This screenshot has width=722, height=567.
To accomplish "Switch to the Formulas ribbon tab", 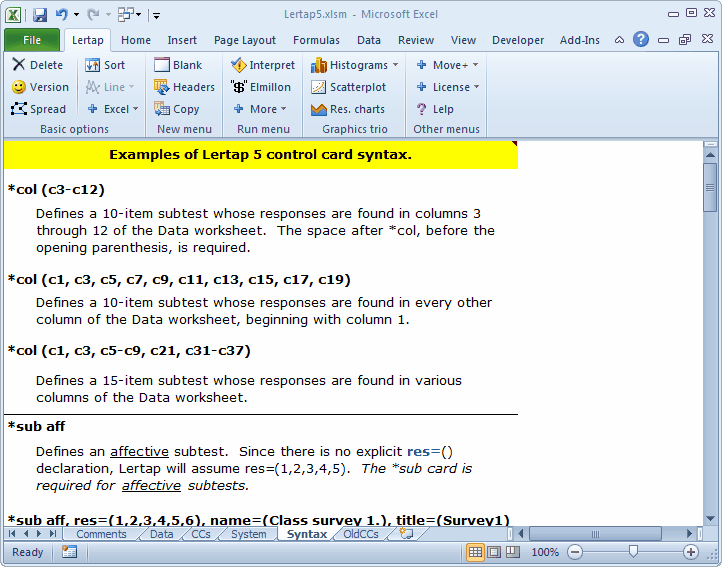I will [316, 40].
